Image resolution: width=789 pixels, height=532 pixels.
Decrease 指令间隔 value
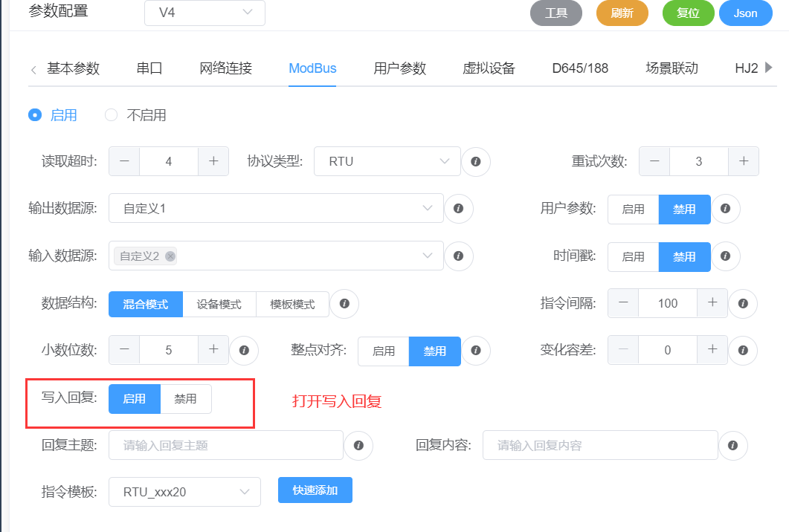[623, 303]
